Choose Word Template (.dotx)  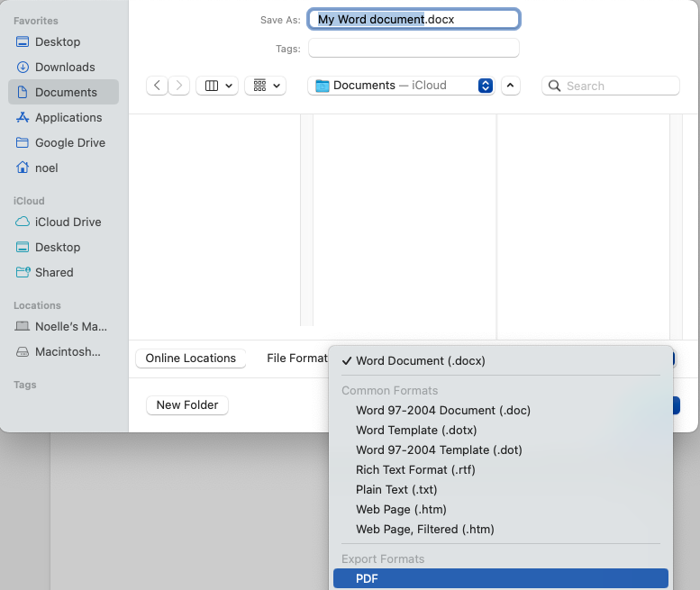point(501,431)
